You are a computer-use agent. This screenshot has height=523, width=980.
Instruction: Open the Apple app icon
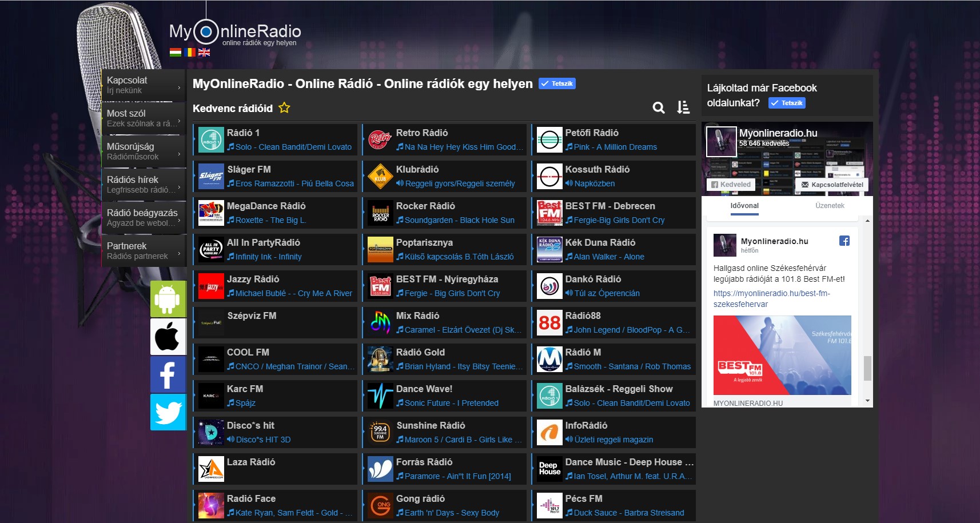(x=168, y=337)
